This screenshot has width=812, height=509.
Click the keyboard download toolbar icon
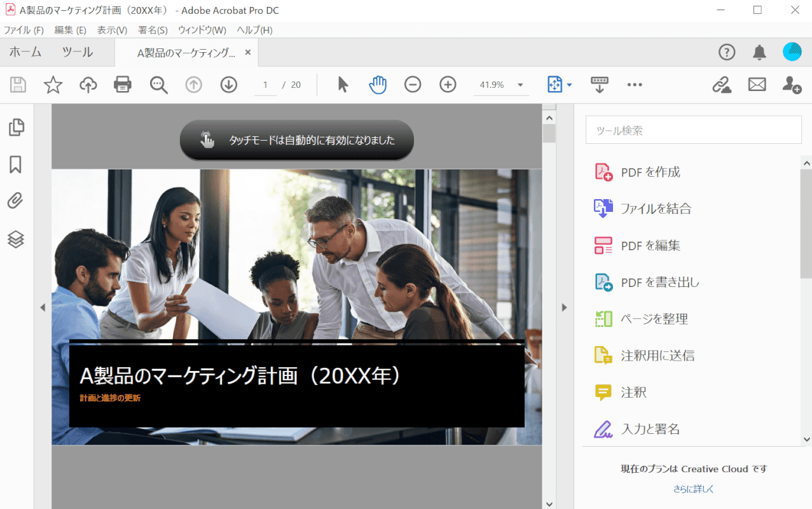point(600,85)
